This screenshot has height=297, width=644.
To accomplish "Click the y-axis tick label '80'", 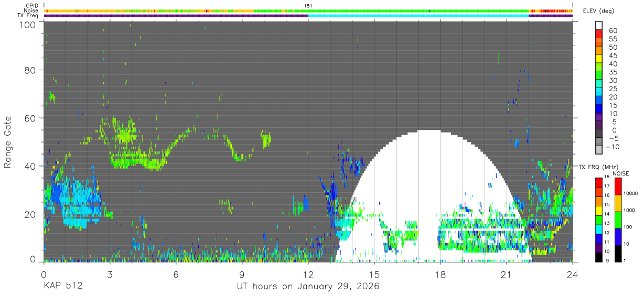I will 31,70.
